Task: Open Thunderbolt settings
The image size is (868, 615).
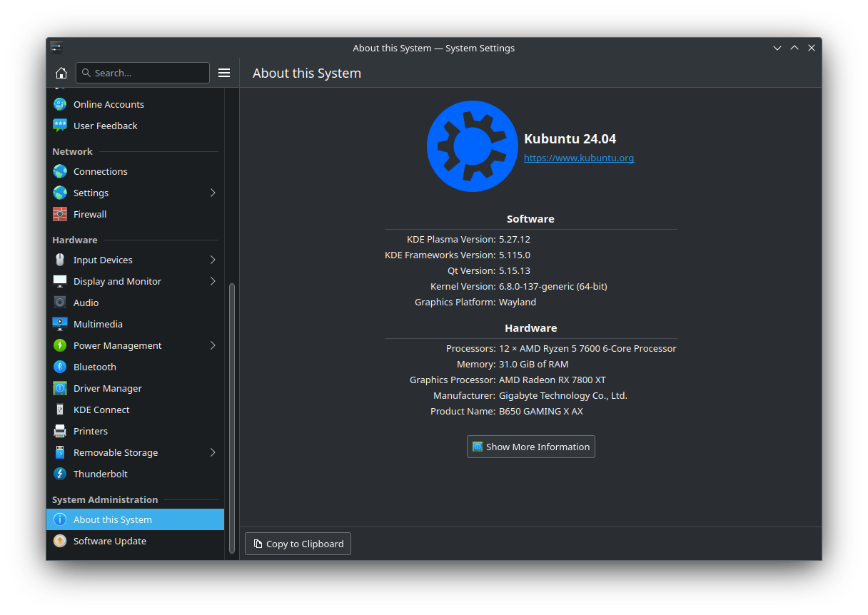Action: (135, 474)
